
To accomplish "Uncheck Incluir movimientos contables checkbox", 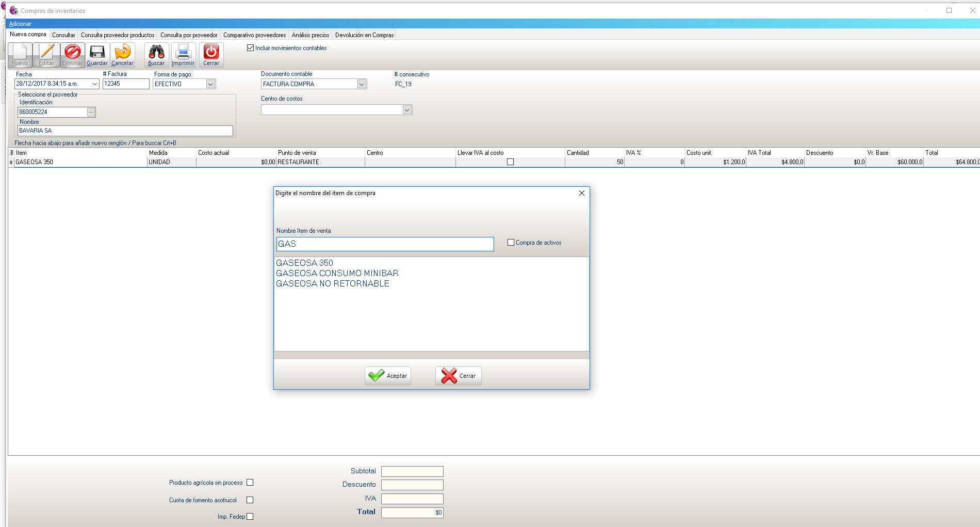I will pos(251,48).
